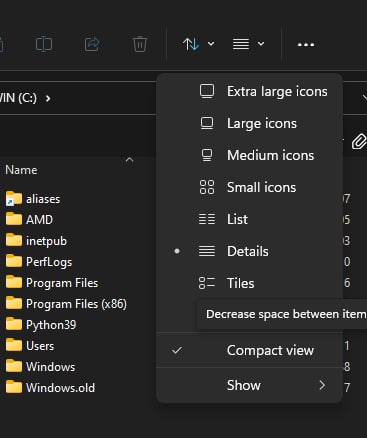Select the Windows.old folder

click(50, 388)
